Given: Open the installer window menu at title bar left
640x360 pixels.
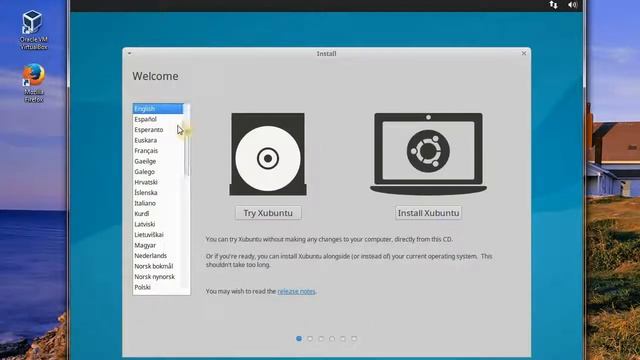Looking at the screenshot, I should 129,53.
